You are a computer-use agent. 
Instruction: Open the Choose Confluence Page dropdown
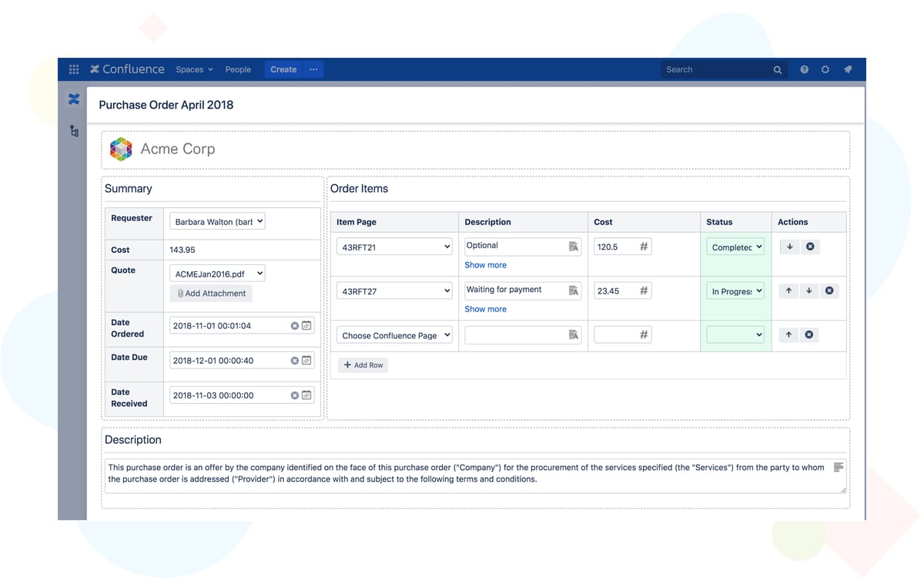coord(393,334)
